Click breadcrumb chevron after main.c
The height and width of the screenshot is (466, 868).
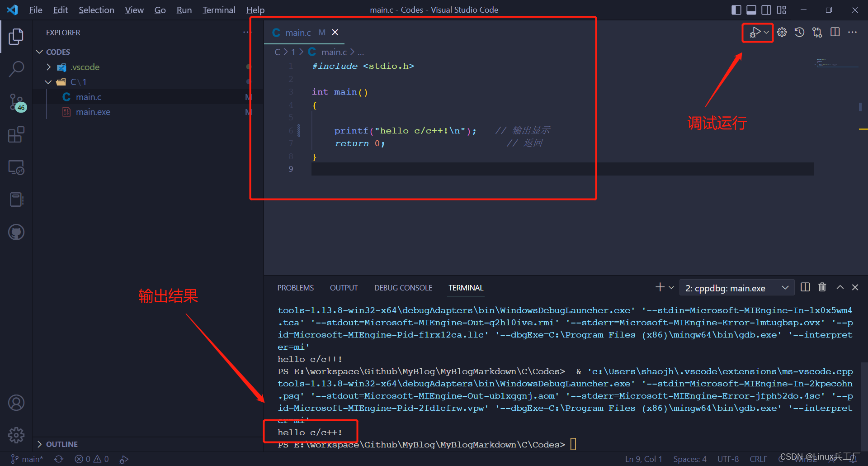click(x=353, y=52)
